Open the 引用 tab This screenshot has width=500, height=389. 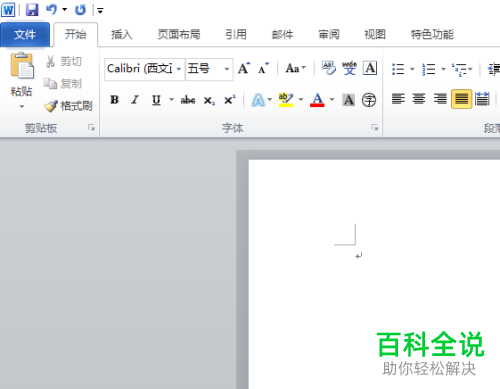[x=236, y=34]
